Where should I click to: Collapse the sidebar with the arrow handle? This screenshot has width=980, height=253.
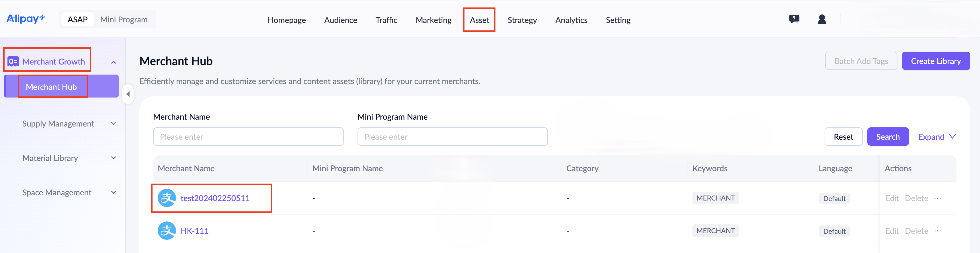pos(128,94)
